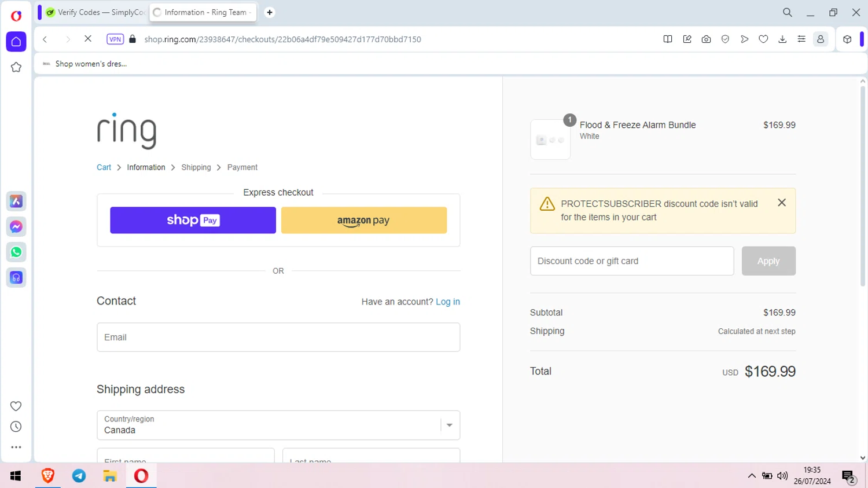
Task: Open Brave browser from taskbar
Action: coord(48,476)
